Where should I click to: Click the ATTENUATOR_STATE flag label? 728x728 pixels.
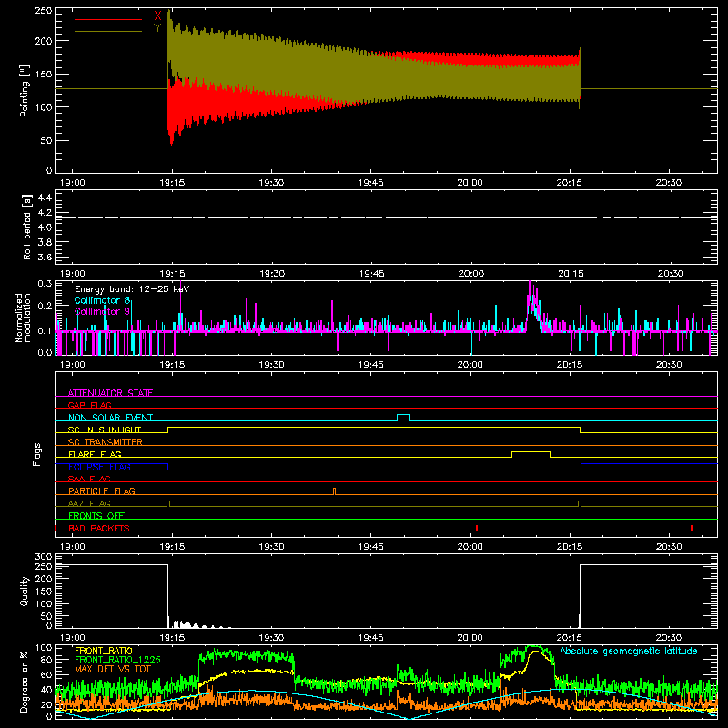110,393
